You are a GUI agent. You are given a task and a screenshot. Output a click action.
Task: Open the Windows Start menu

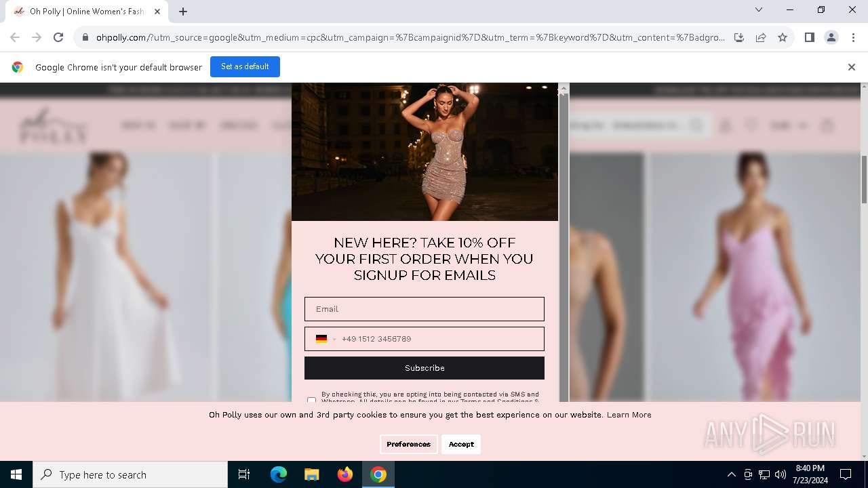16,474
